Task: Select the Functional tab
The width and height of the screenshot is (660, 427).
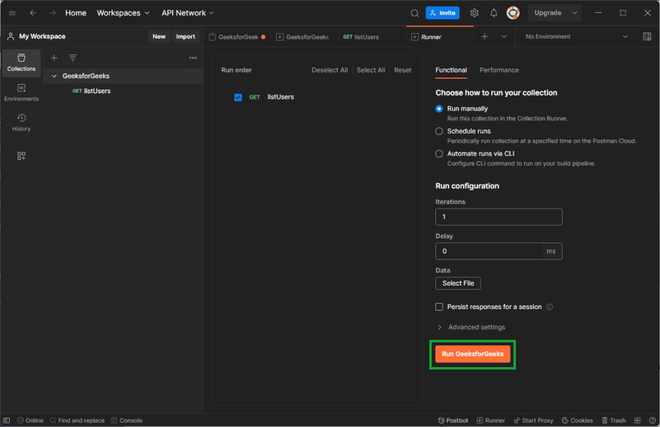Action: [451, 70]
